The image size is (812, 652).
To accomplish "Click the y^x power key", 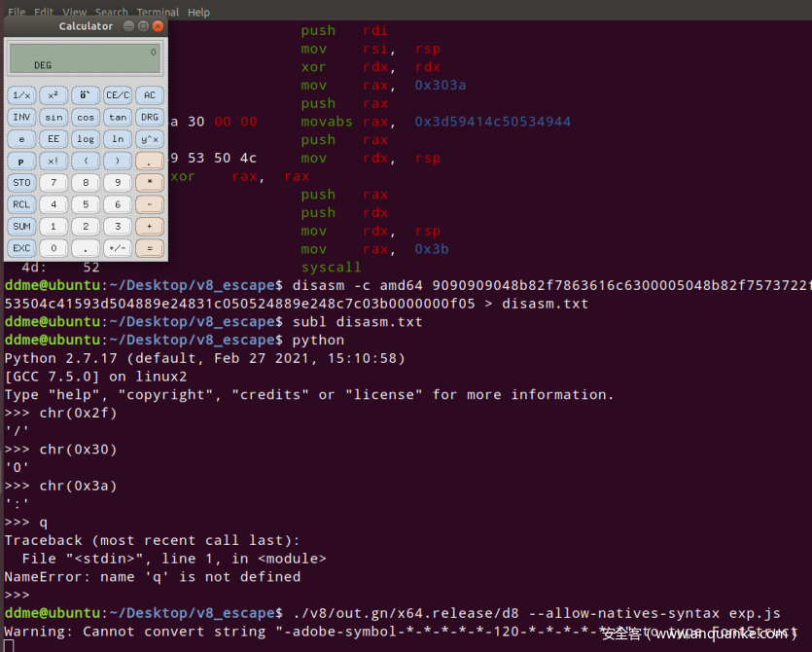I will coord(149,139).
